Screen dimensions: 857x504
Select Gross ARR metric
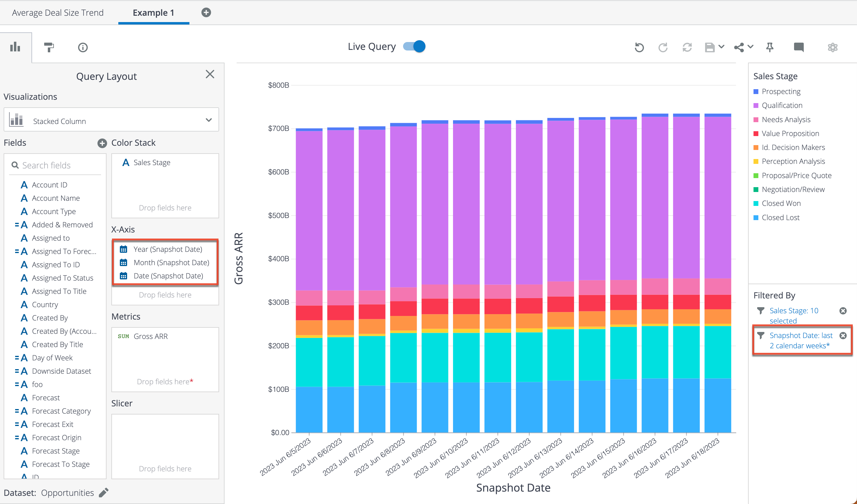[x=150, y=336]
